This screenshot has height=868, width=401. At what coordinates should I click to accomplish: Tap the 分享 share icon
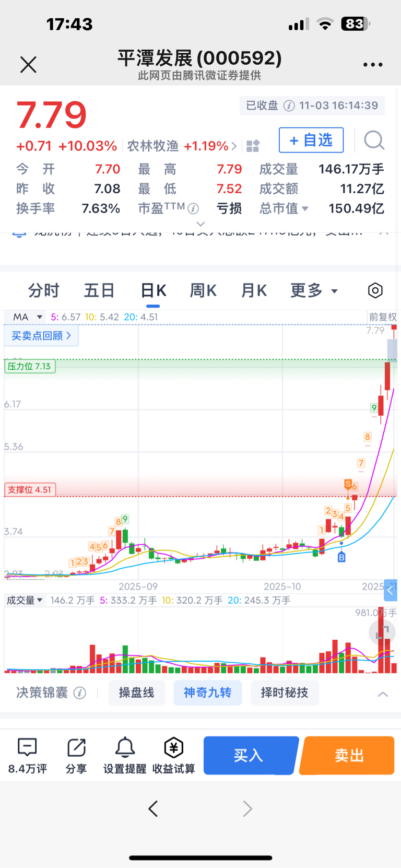pyautogui.click(x=76, y=755)
